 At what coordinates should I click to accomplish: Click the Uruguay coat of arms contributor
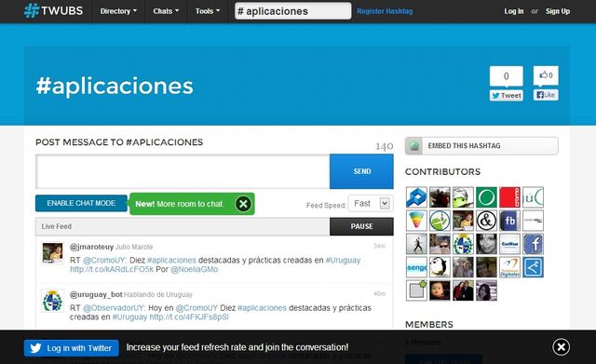pyautogui.click(x=463, y=244)
